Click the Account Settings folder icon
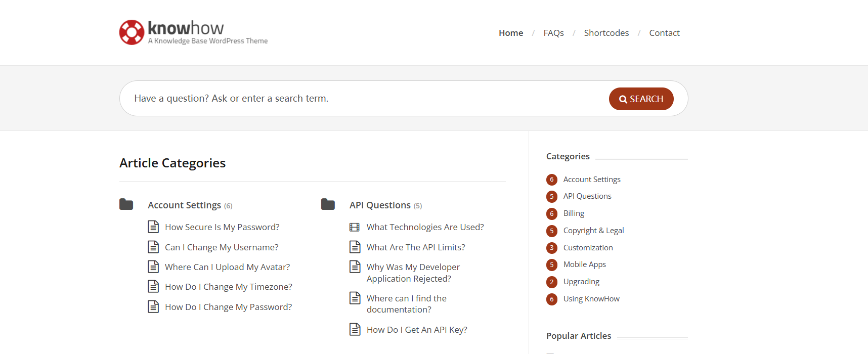Screen dimensions: 868x354 coord(126,204)
